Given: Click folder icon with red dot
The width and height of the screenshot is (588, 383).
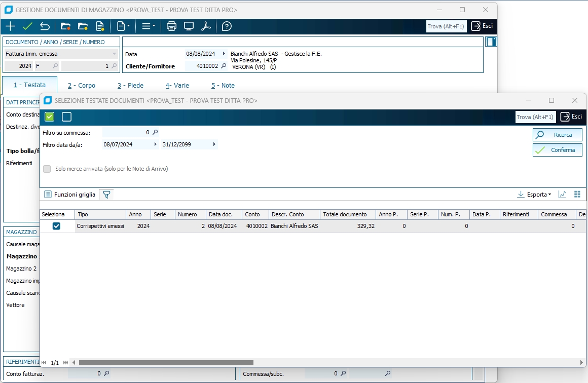Looking at the screenshot, I should 65,26.
